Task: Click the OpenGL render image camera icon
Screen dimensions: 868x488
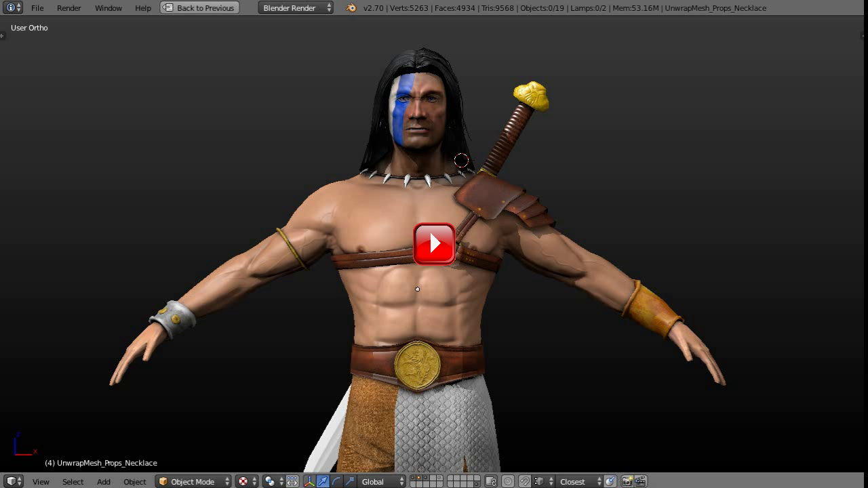Action: pyautogui.click(x=627, y=481)
